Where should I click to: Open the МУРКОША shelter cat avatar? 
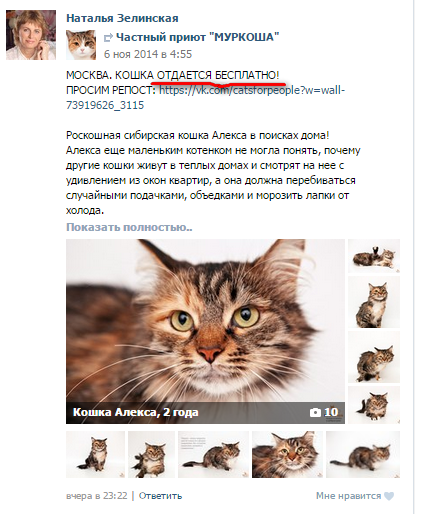click(81, 45)
